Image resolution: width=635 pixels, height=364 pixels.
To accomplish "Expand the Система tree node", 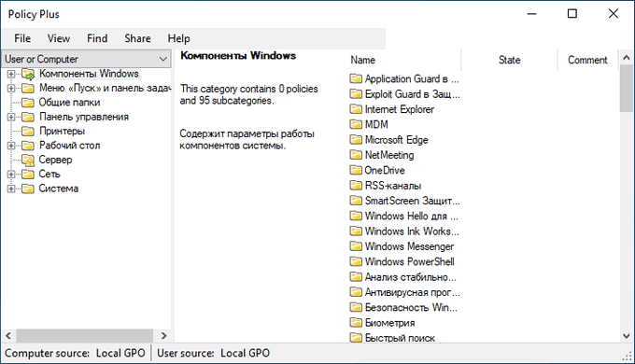I will [x=11, y=189].
